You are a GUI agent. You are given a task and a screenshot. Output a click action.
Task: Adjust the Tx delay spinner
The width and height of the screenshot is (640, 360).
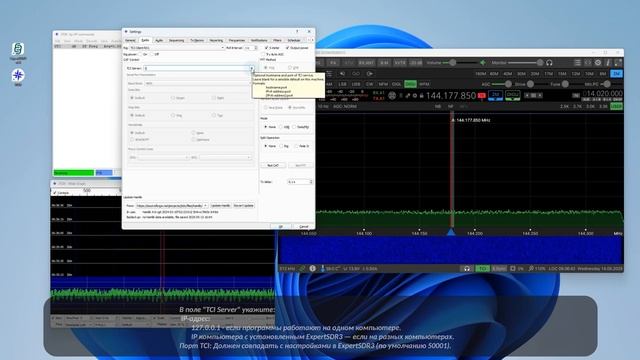pyautogui.click(x=300, y=182)
